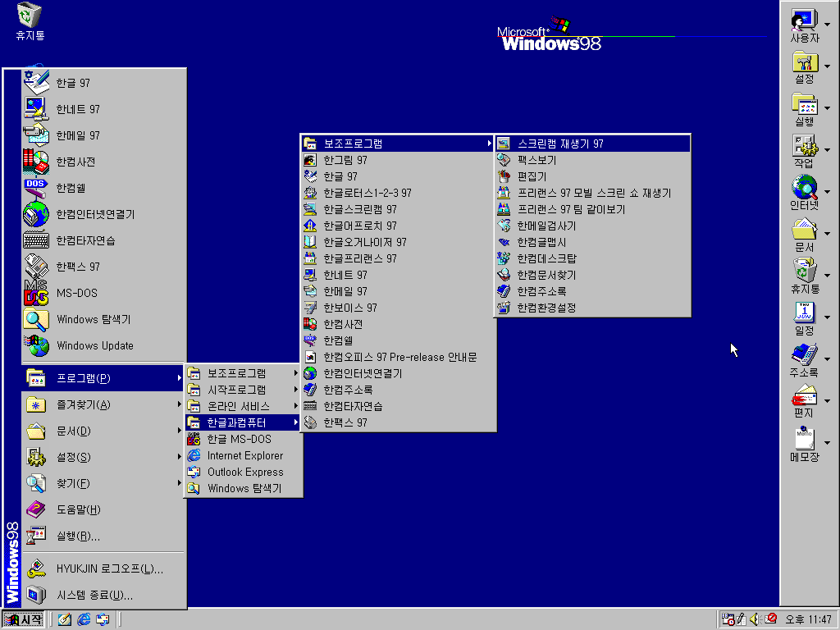
Task: Open 한컴환경설정
Action: [592, 308]
